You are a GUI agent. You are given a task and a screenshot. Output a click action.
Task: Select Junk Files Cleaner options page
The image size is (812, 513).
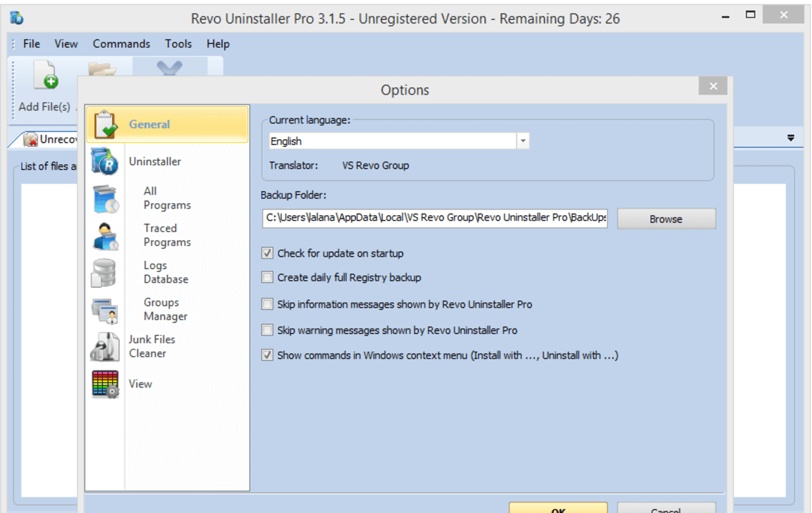tap(152, 346)
